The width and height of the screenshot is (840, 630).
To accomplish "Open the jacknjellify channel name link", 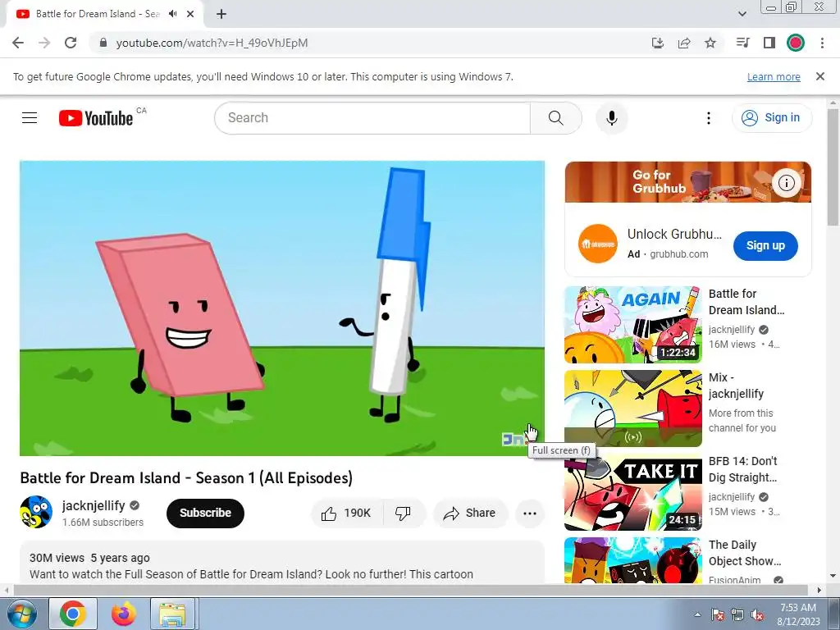I will [94, 505].
